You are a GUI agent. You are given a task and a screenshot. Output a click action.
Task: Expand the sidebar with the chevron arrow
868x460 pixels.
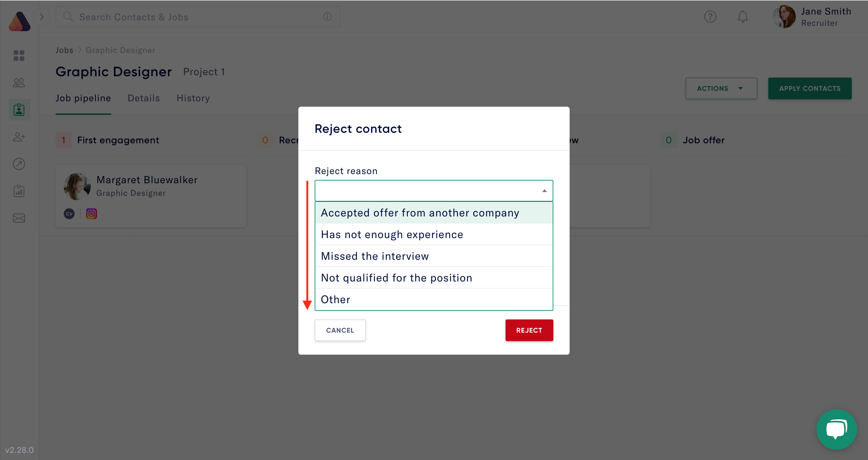[x=42, y=16]
